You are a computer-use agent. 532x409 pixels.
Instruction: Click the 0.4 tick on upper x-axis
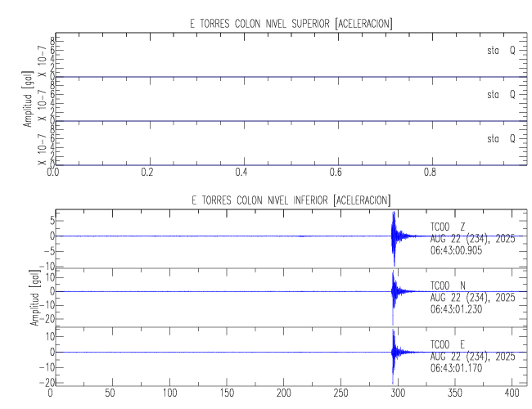pyautogui.click(x=241, y=173)
